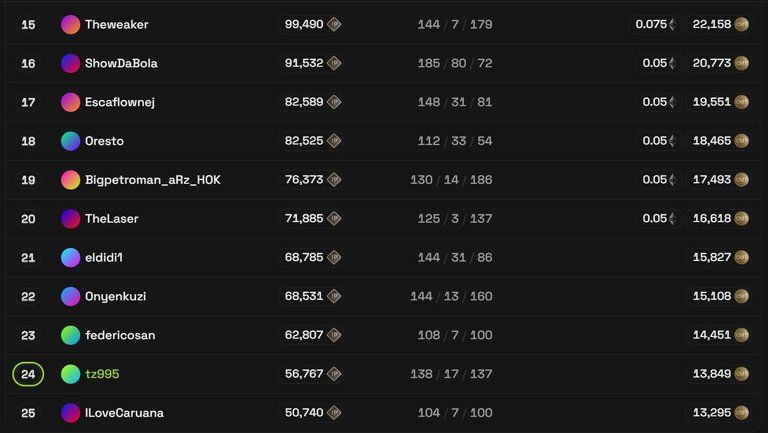This screenshot has height=433, width=768.
Task: Click the coin icon next to 13,849
Action: [x=742, y=374]
